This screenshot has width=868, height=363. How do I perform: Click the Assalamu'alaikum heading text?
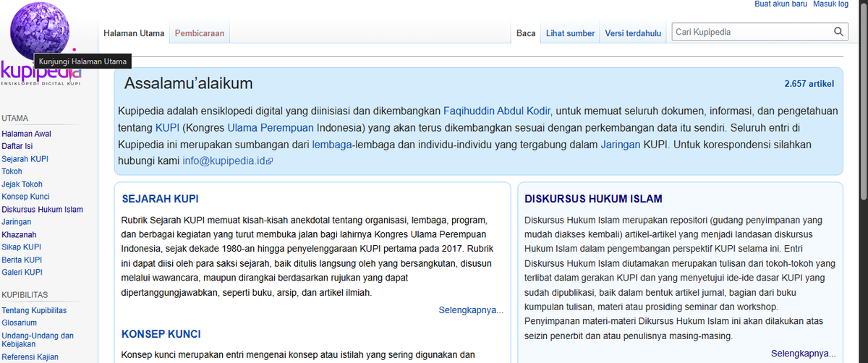[x=189, y=84]
